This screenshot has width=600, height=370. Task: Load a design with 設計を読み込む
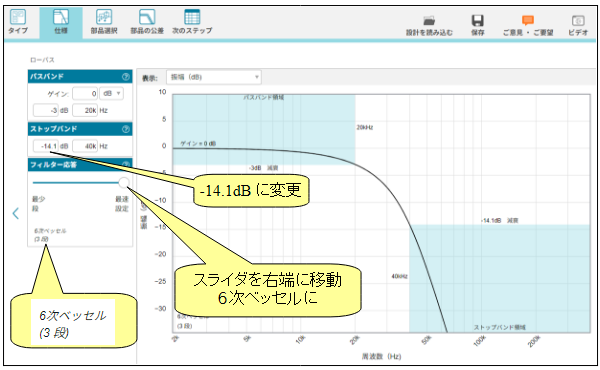(429, 25)
